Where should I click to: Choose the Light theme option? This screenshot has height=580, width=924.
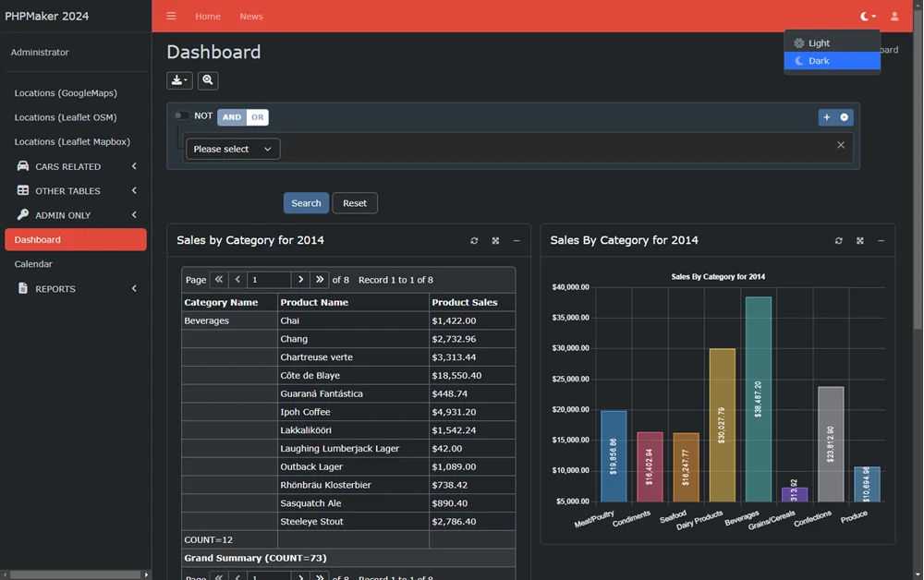coord(833,43)
